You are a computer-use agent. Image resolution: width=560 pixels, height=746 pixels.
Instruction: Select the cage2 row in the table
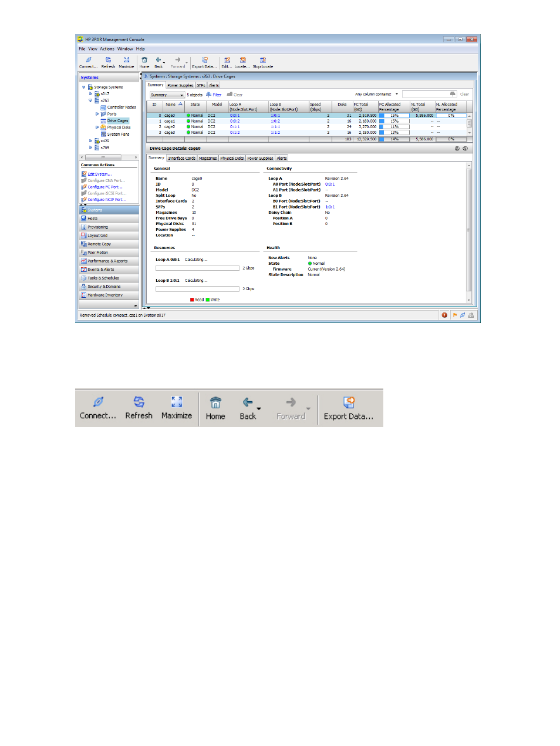click(308, 127)
